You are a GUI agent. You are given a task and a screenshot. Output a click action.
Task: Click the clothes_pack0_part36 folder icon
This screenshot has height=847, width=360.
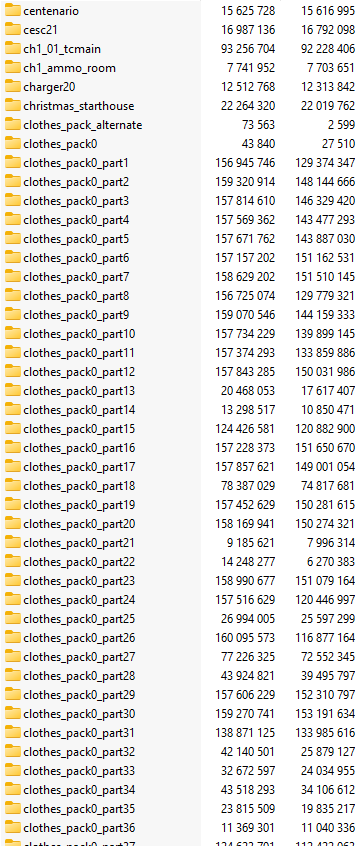[x=12, y=827]
